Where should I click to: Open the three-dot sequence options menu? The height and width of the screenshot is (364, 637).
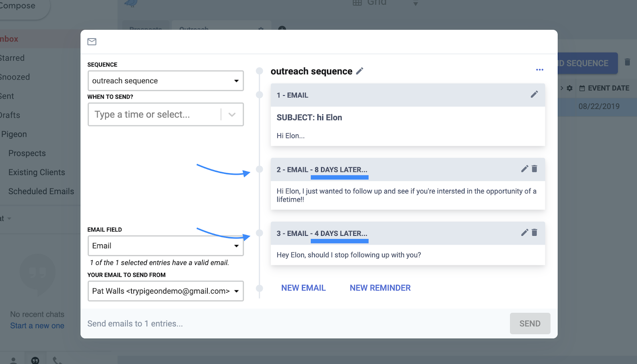[539, 70]
